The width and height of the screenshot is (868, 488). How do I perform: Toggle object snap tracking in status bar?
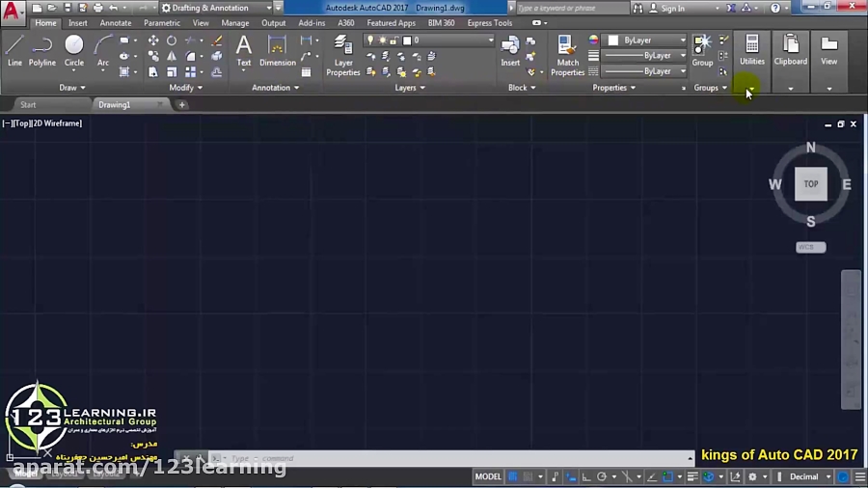[x=652, y=476]
